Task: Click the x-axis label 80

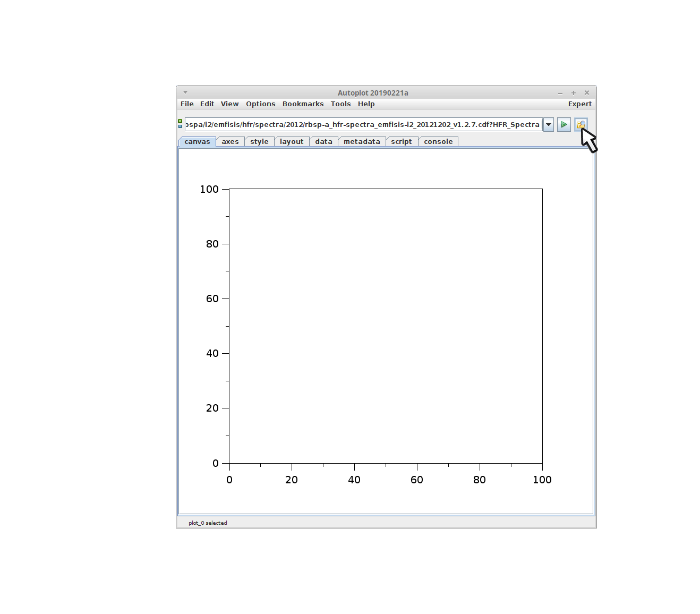Action: (x=480, y=480)
